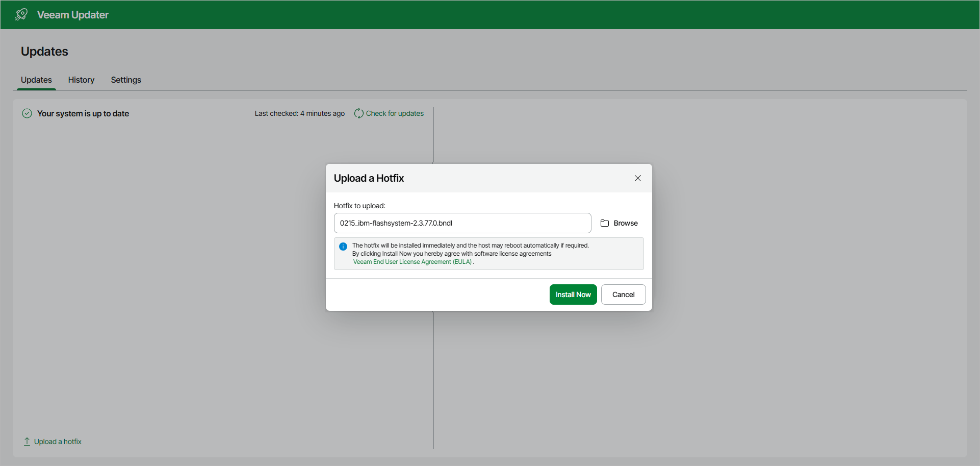
Task: Open the Settings tab
Action: click(126, 80)
